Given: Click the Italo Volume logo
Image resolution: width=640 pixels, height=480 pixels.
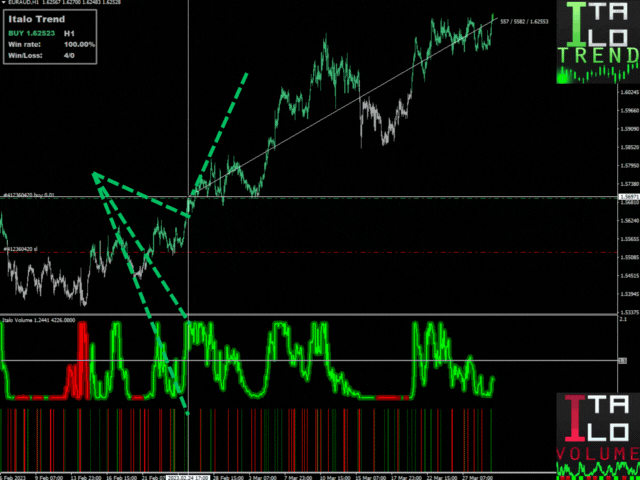Looking at the screenshot, I should [x=598, y=433].
